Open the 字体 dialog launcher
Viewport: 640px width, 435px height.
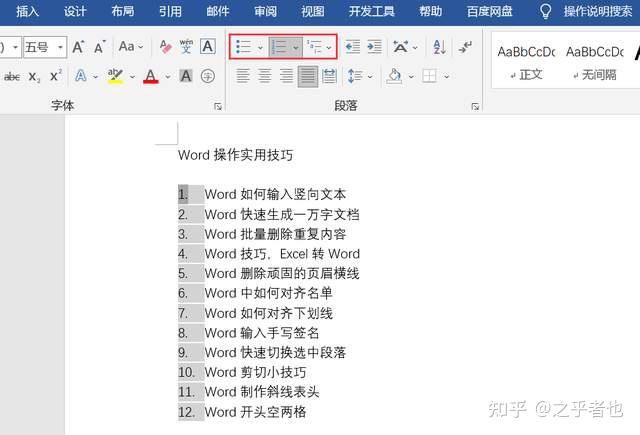[218, 107]
